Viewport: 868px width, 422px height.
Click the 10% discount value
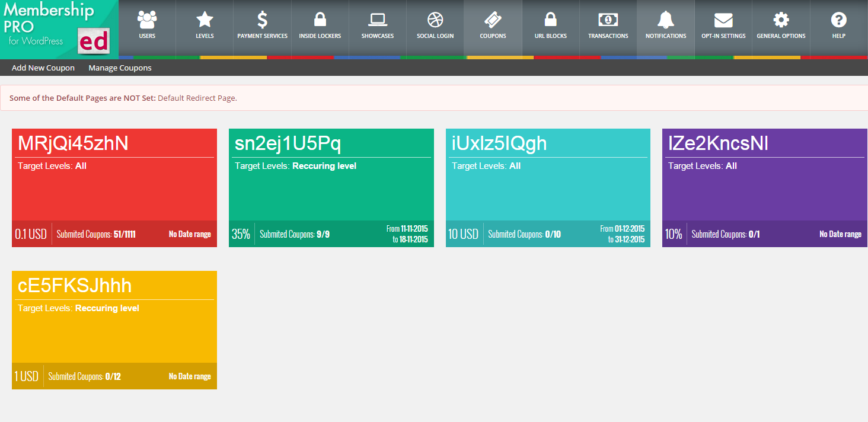click(674, 234)
